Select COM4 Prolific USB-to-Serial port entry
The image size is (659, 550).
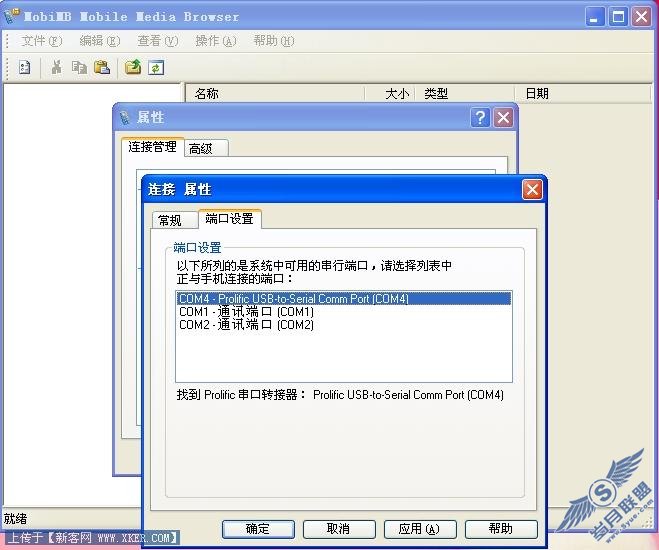click(x=344, y=298)
